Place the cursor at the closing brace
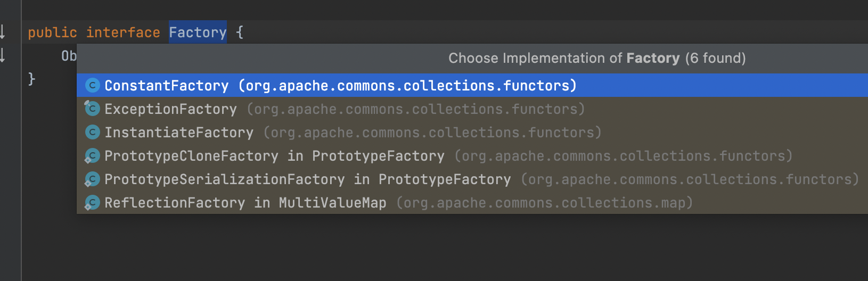The height and width of the screenshot is (281, 868). click(31, 79)
